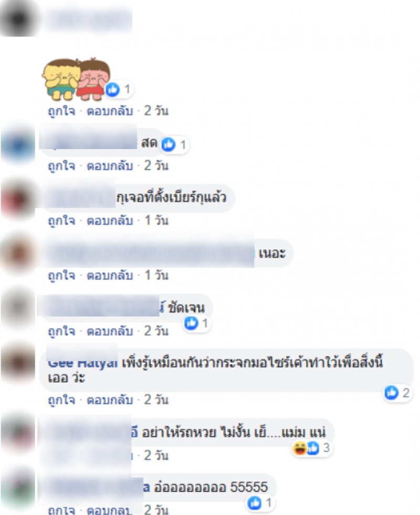The width and height of the screenshot is (420, 515).
Task: Click ตอบกลับ under the sticker comment
Action: (x=110, y=111)
